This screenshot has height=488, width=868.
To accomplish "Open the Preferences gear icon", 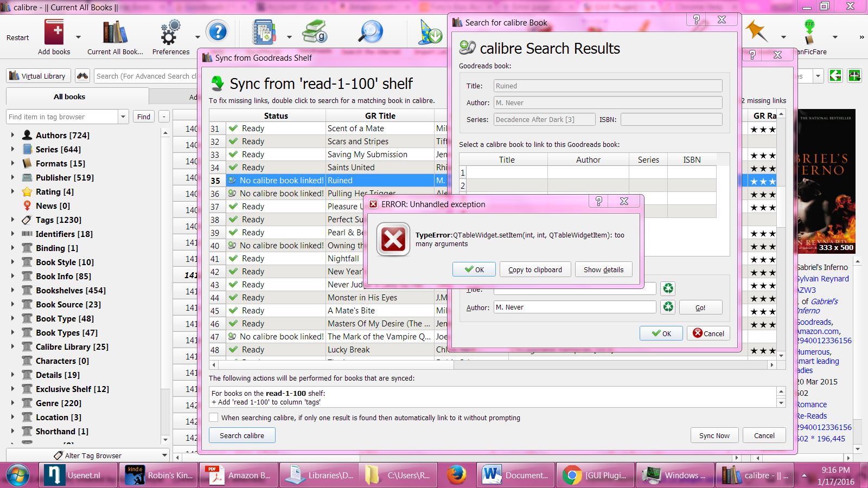I will point(170,33).
